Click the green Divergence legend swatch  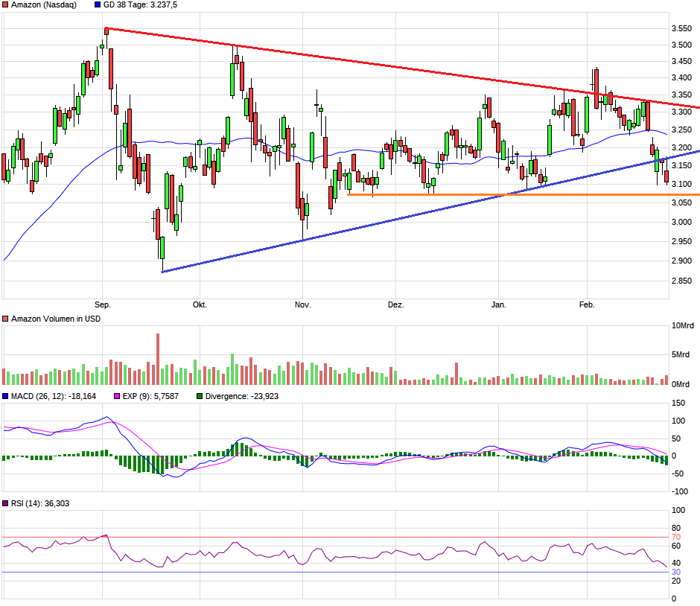(200, 396)
